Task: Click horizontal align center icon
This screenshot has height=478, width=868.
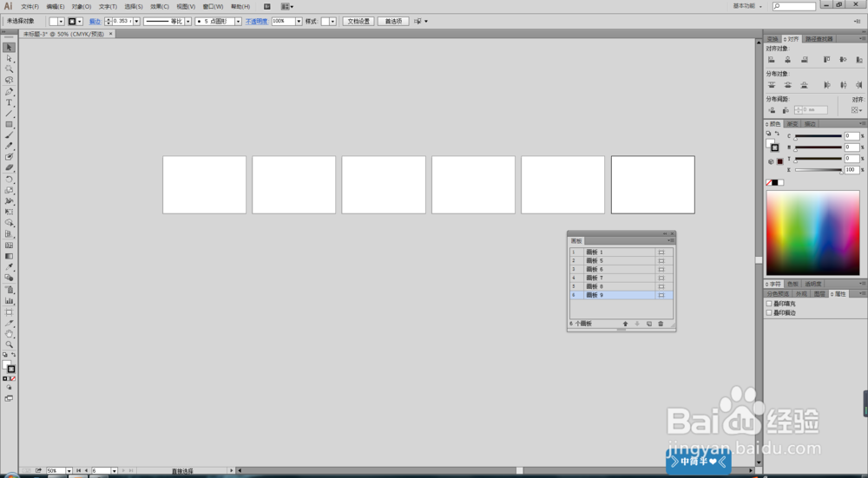Action: click(x=788, y=59)
